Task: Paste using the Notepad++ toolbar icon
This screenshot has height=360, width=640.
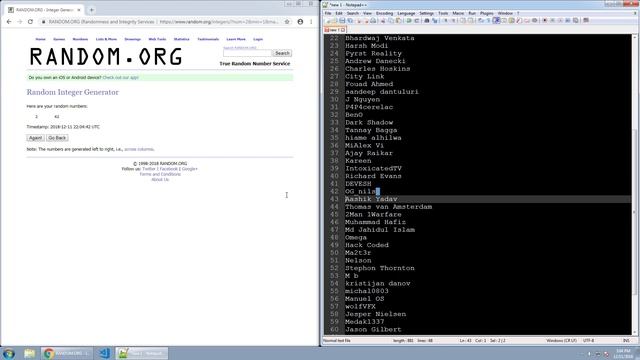Action: [x=398, y=20]
